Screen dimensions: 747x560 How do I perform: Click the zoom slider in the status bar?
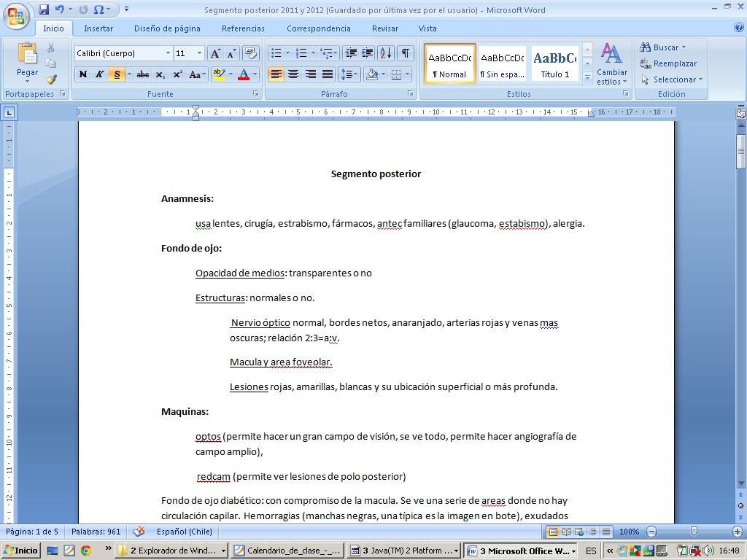(x=693, y=532)
